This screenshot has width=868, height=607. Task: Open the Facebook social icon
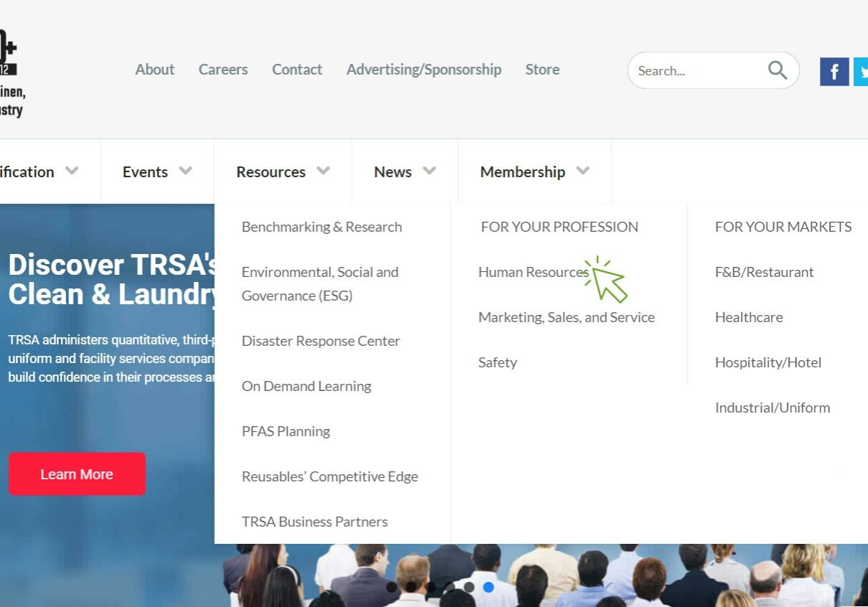[x=834, y=72]
